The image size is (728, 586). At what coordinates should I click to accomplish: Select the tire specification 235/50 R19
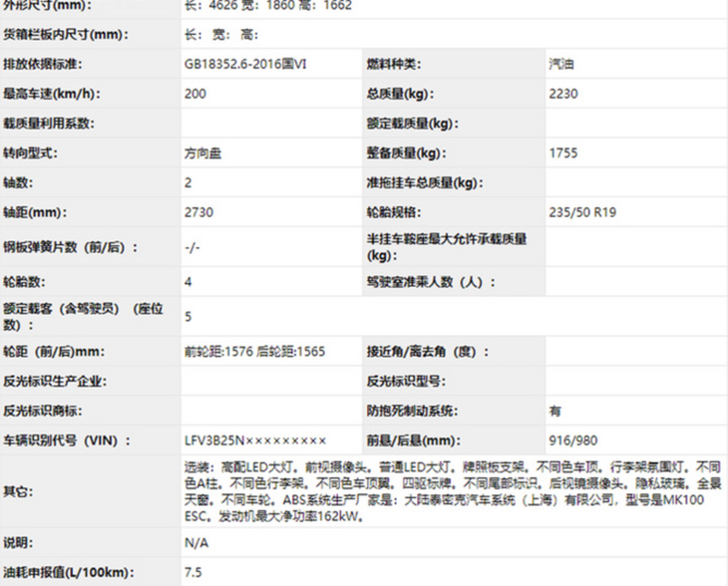point(582,212)
